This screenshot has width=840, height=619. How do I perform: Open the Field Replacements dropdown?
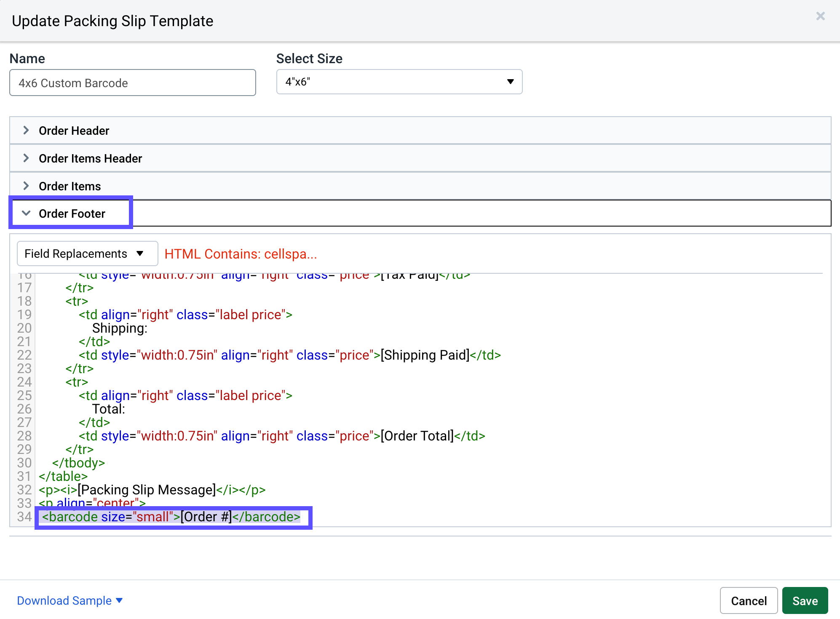click(87, 253)
